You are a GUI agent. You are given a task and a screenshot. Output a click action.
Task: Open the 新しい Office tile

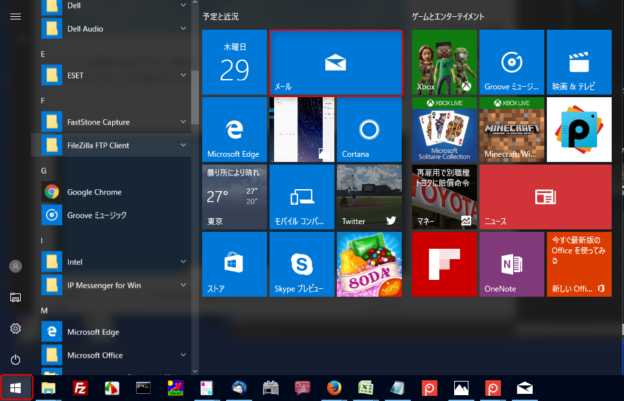(579, 265)
